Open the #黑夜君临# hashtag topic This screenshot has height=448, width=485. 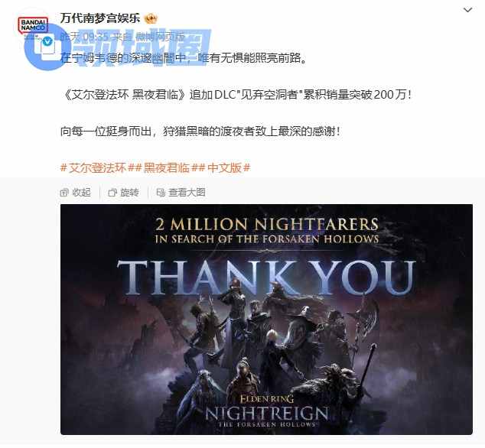(167, 168)
